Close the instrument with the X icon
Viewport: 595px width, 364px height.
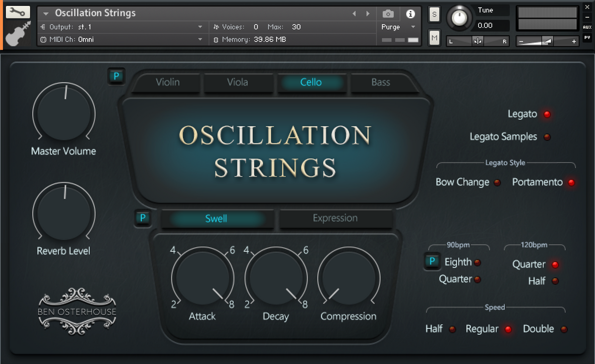[587, 7]
